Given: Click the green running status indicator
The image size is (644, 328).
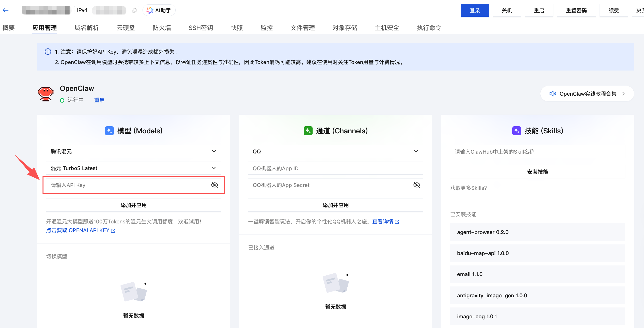Looking at the screenshot, I should 62,100.
